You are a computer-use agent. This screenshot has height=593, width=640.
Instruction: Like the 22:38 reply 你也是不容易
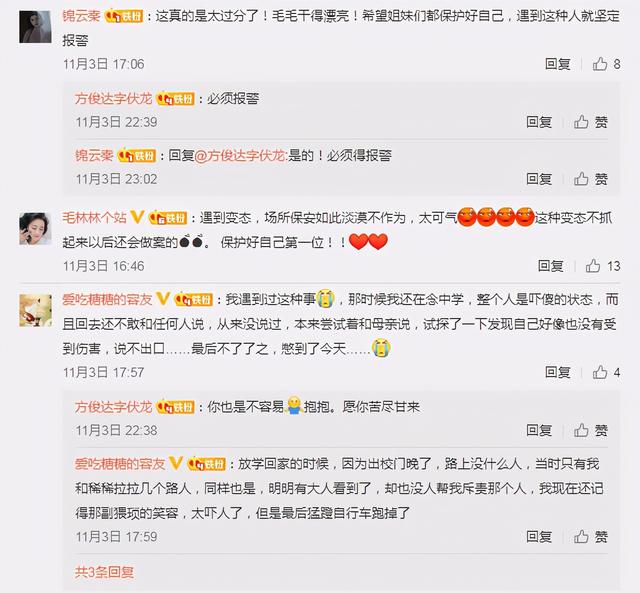(x=591, y=430)
